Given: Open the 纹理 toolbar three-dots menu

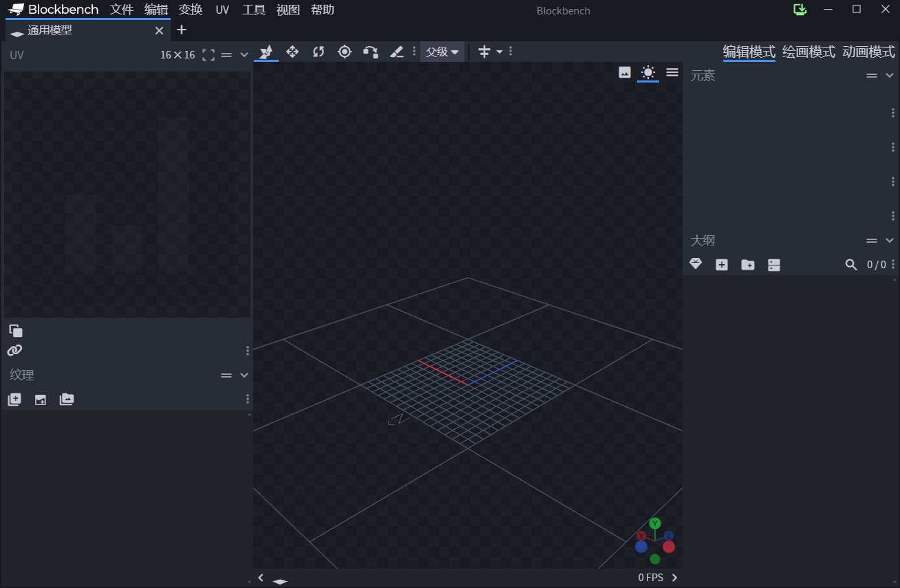Looking at the screenshot, I should click(x=248, y=399).
